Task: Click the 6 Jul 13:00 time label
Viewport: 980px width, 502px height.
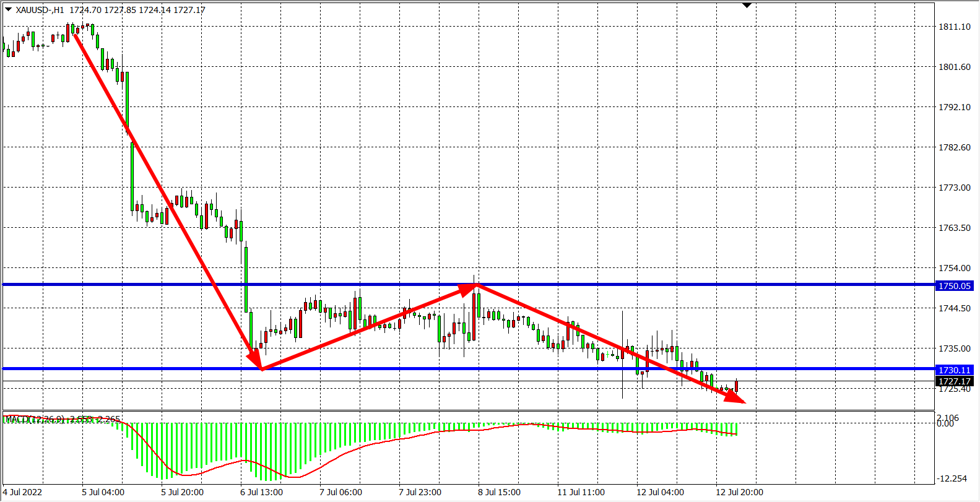Action: click(x=261, y=492)
